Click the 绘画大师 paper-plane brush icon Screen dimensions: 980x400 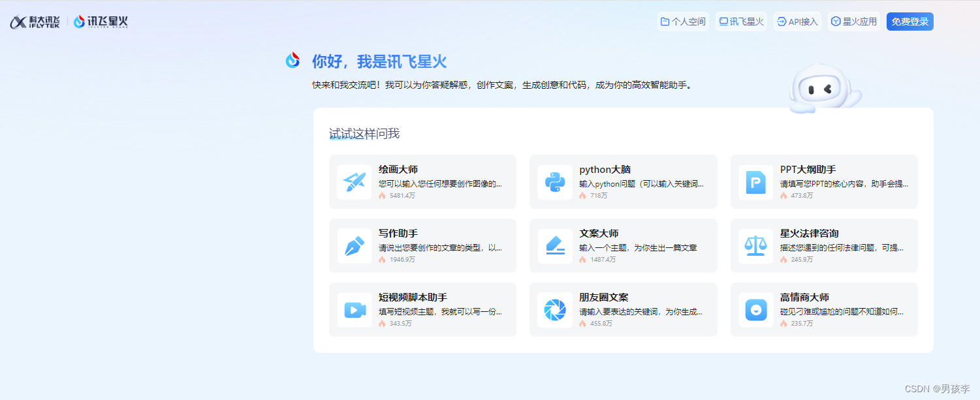[x=355, y=182]
